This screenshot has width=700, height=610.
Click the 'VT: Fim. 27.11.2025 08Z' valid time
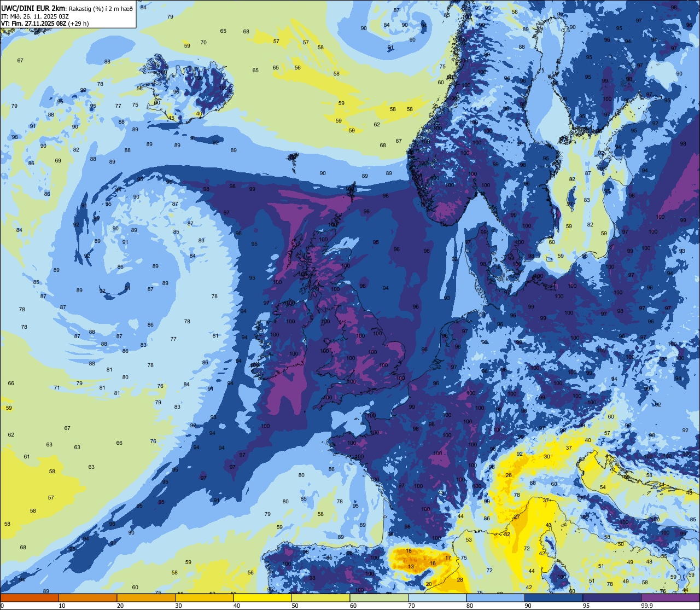[34, 24]
